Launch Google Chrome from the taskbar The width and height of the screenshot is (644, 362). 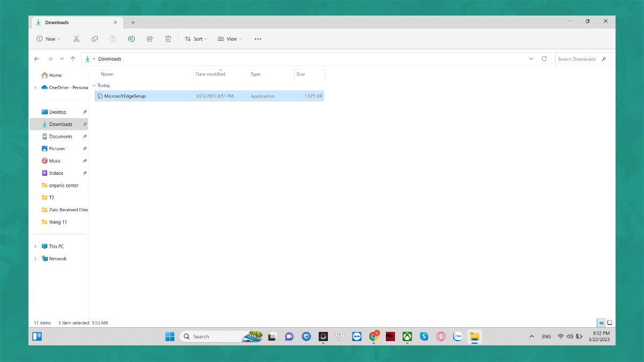coord(374,336)
